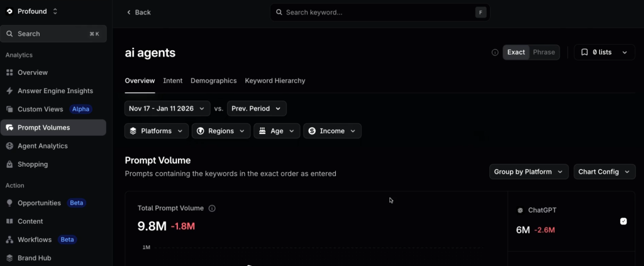This screenshot has height=266, width=644.
Task: Click the -1.8M change value
Action: point(183,226)
